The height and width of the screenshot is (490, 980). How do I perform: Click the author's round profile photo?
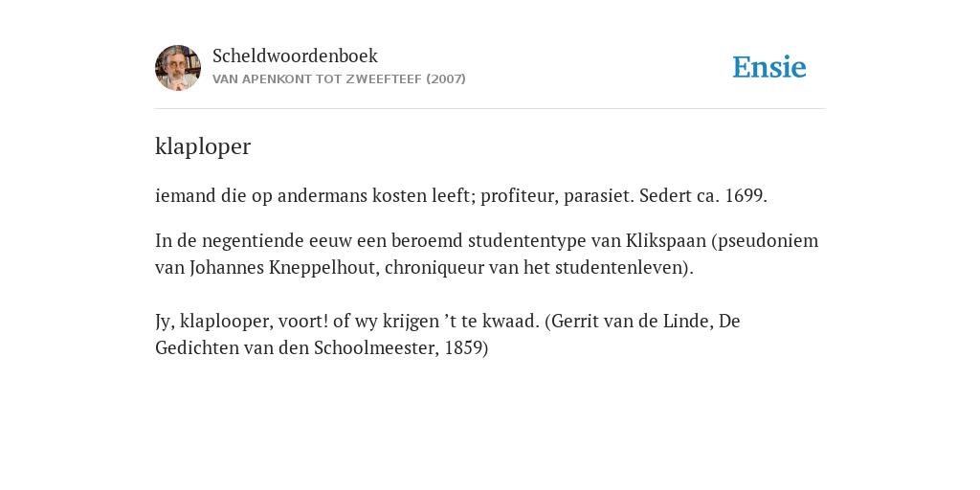click(x=178, y=68)
